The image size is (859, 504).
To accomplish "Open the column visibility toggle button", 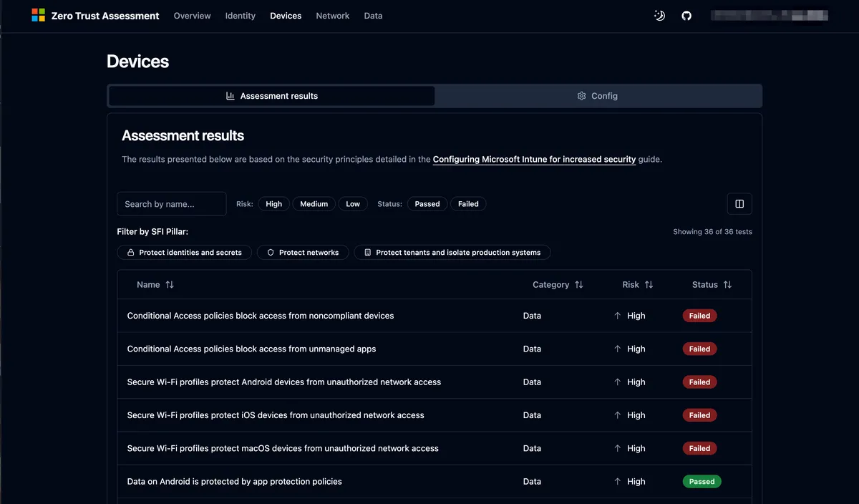I will pos(739,204).
